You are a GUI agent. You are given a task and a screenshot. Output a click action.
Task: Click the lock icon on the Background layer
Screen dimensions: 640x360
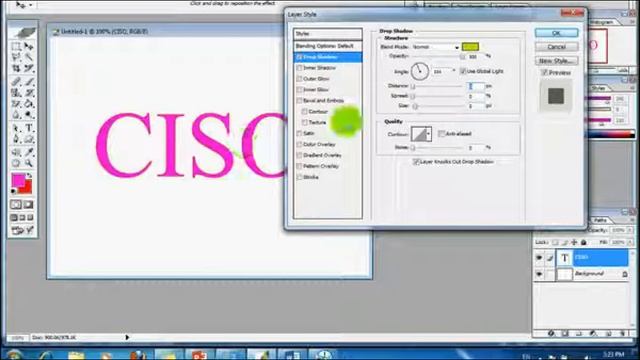click(x=625, y=274)
